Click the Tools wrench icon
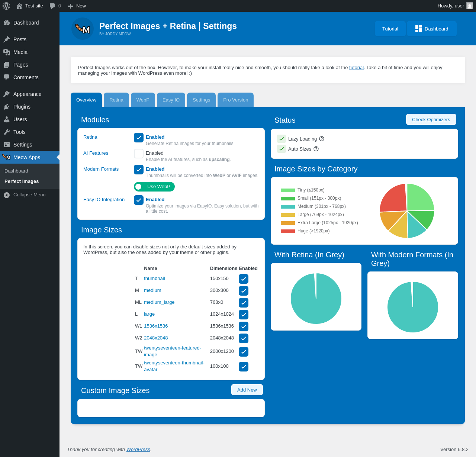 pyautogui.click(x=7, y=132)
